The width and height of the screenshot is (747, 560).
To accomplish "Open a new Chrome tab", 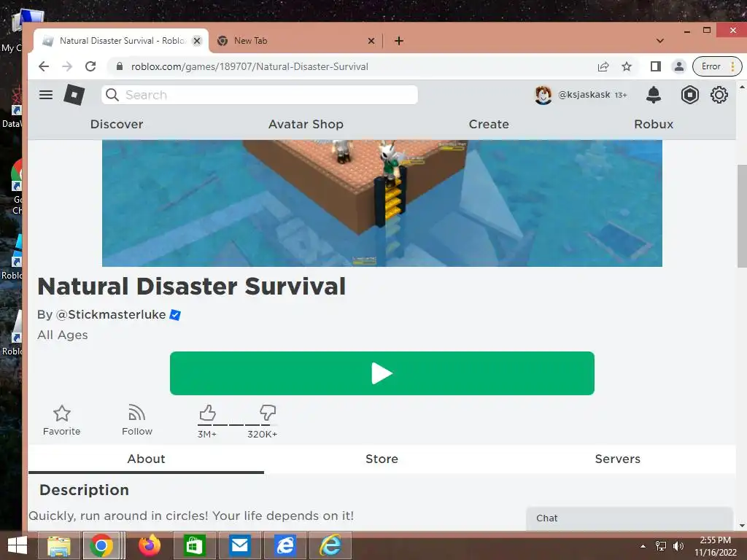I will click(x=399, y=41).
